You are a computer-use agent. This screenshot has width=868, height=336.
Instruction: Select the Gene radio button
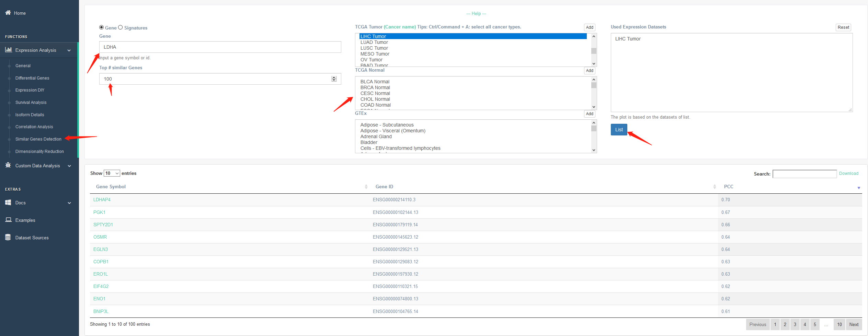pyautogui.click(x=101, y=27)
